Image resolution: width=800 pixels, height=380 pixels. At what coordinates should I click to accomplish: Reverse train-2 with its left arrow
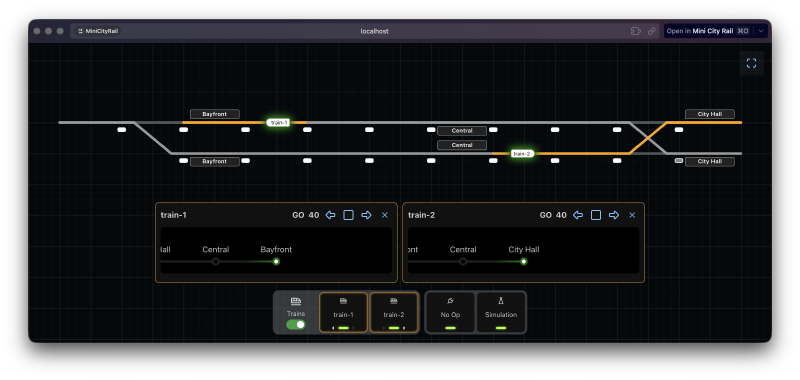click(578, 215)
